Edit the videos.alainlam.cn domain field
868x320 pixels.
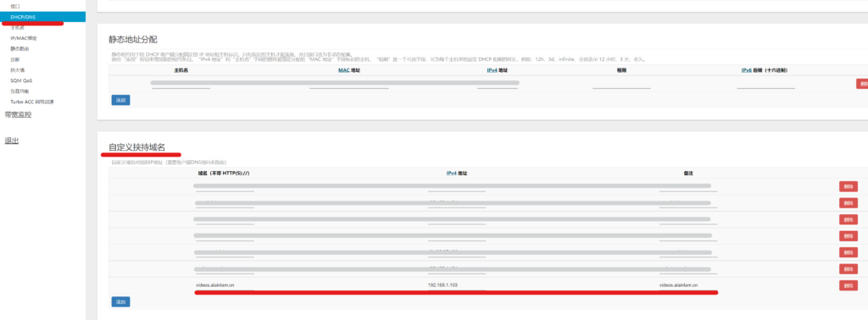click(225, 286)
